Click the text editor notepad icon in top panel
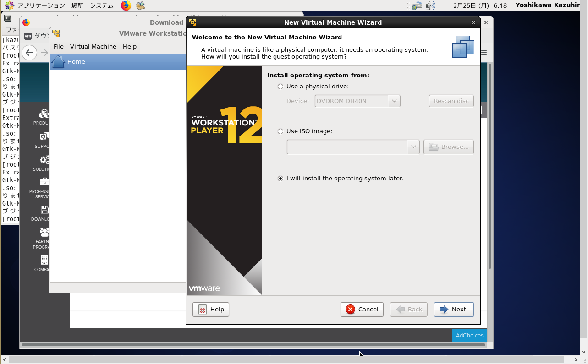The image size is (588, 364). [140, 5]
